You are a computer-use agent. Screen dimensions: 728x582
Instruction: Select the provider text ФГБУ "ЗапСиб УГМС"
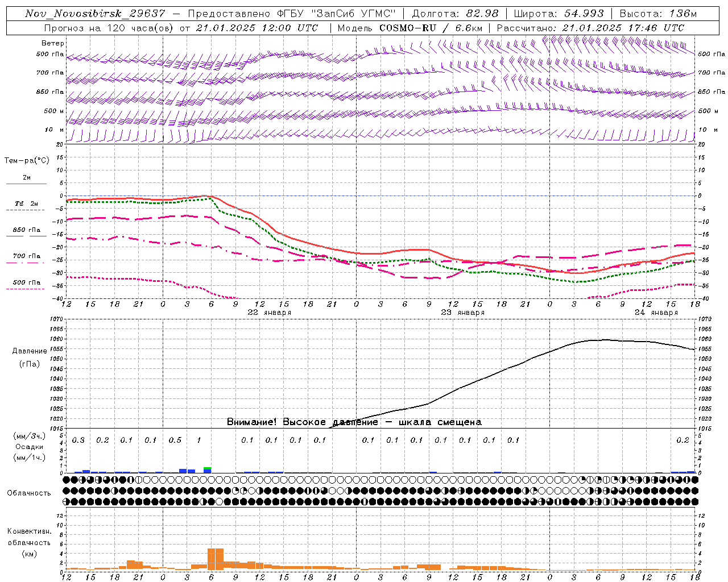click(x=337, y=14)
